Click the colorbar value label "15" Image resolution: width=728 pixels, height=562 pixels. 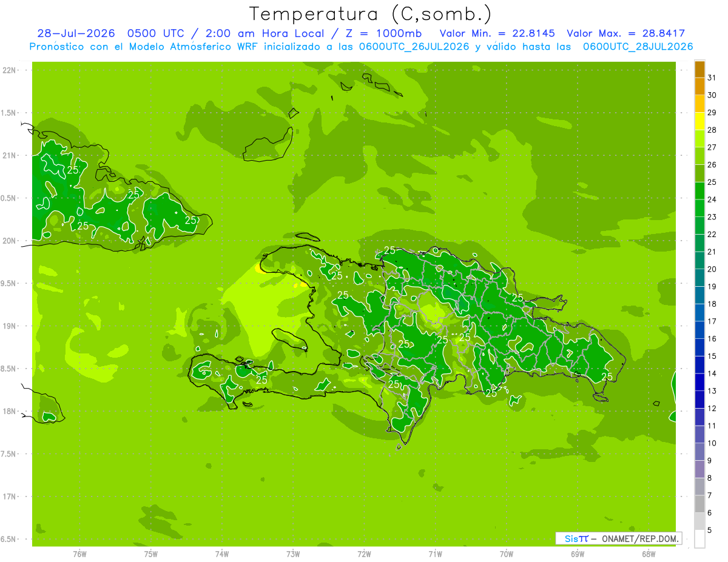(x=712, y=356)
